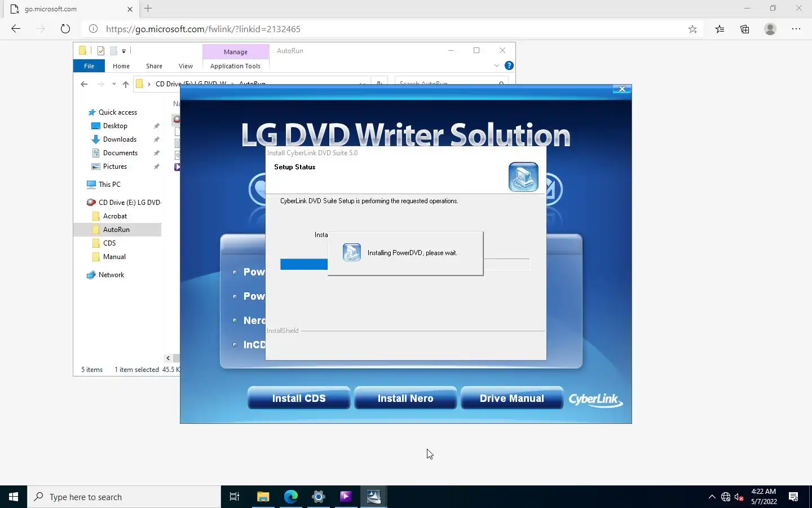Viewport: 812px width, 508px height.
Task: Open Customize Quick Access Toolbar dropdown
Action: click(x=123, y=51)
